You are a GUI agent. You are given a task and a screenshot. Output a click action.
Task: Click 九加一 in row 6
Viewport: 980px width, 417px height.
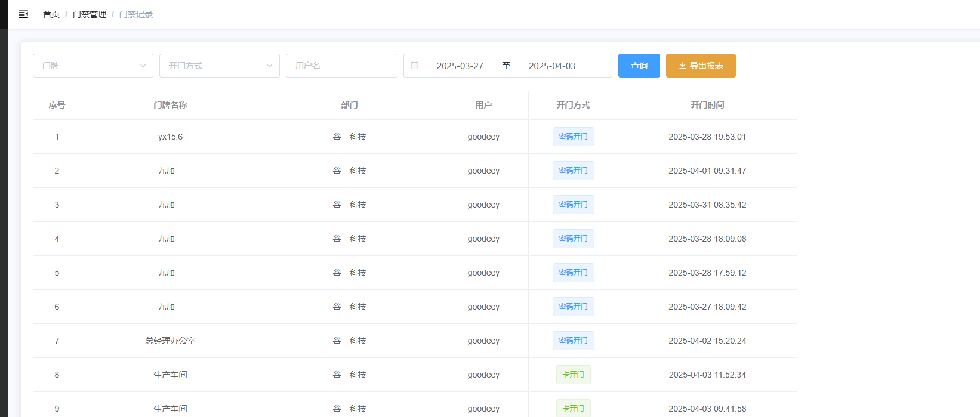pos(170,307)
